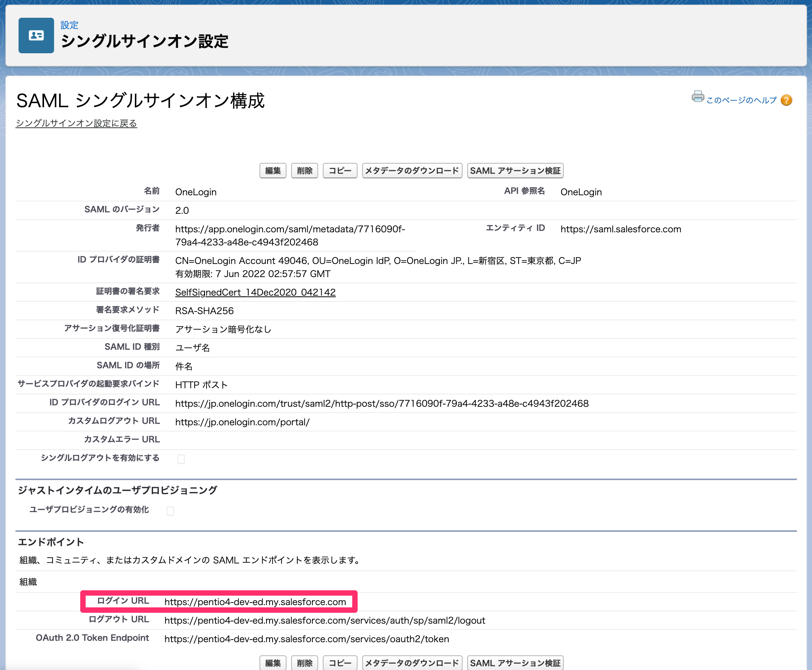The height and width of the screenshot is (670, 812).
Task: Click the top SAML アサーション検証 button
Action: pos(515,171)
